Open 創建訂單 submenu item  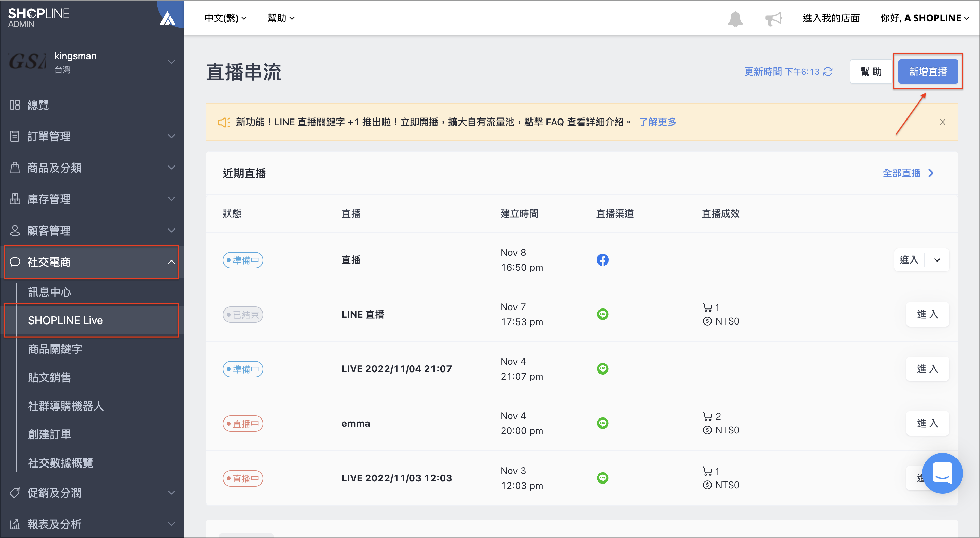pyautogui.click(x=49, y=434)
